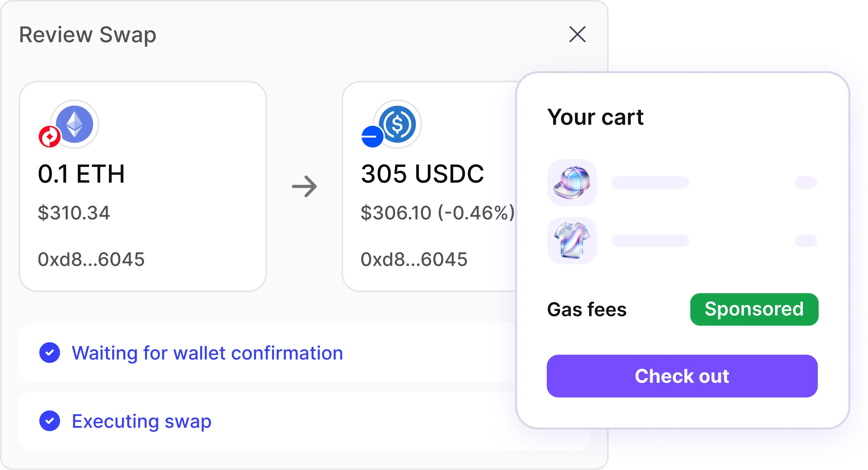868x470 pixels.
Task: Click the wallet confirmation checkmark
Action: tap(50, 352)
